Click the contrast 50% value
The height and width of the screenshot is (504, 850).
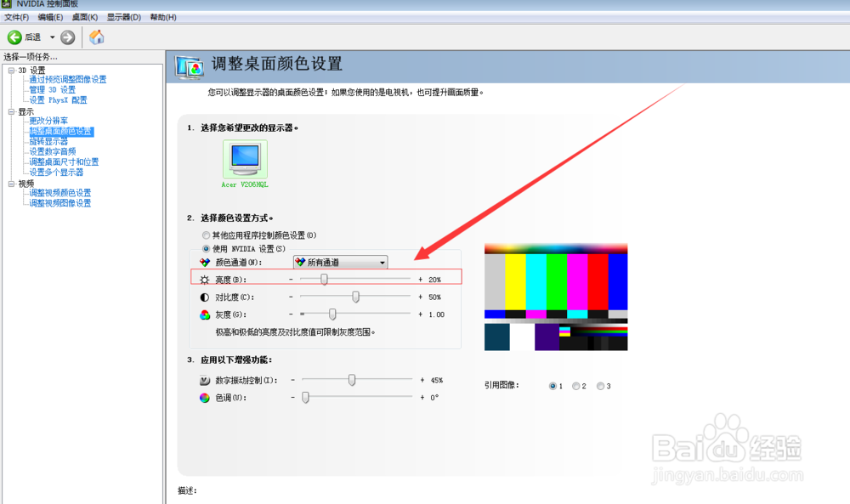(x=434, y=297)
